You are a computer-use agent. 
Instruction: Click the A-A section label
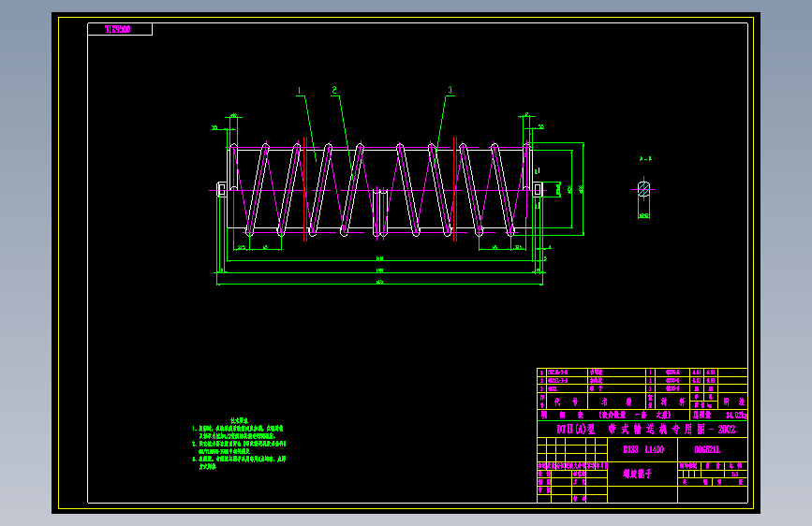point(645,159)
